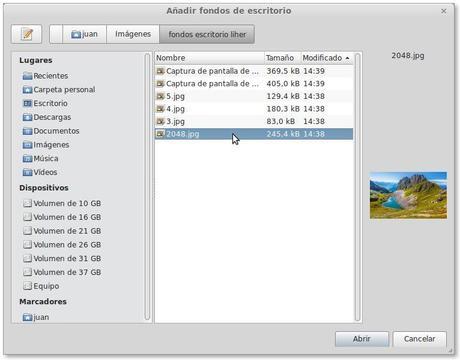460x360 pixels.
Task: Select Imágenes in the Lugares list
Action: 46,145
